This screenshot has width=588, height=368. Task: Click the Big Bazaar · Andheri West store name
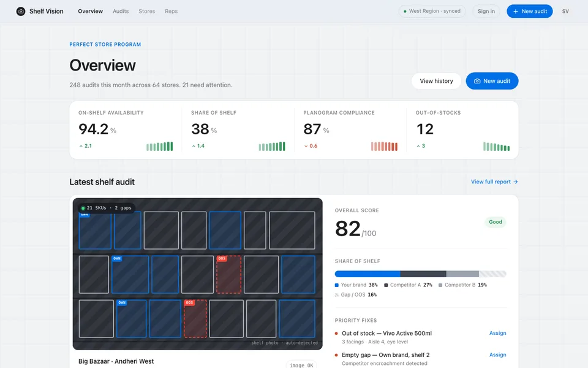pyautogui.click(x=116, y=361)
